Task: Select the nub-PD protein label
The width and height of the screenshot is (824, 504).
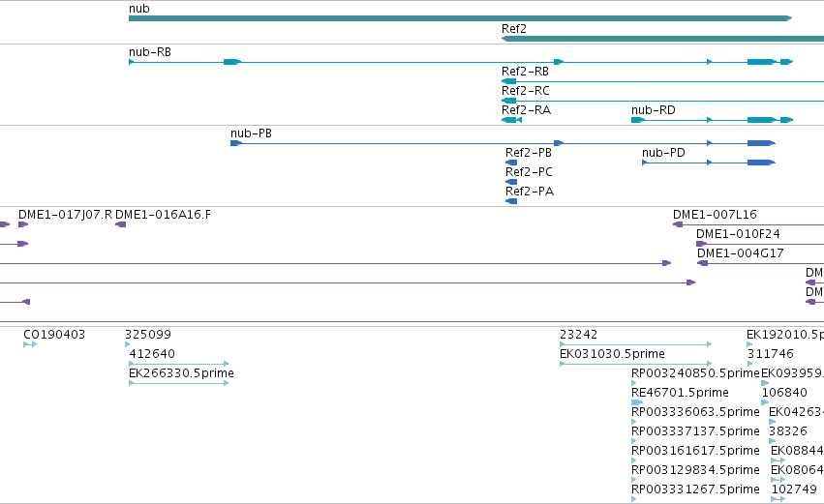Action: click(x=663, y=152)
